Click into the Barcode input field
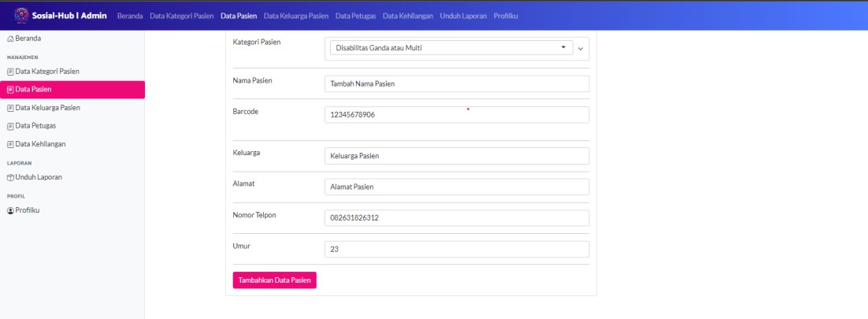 (x=456, y=115)
